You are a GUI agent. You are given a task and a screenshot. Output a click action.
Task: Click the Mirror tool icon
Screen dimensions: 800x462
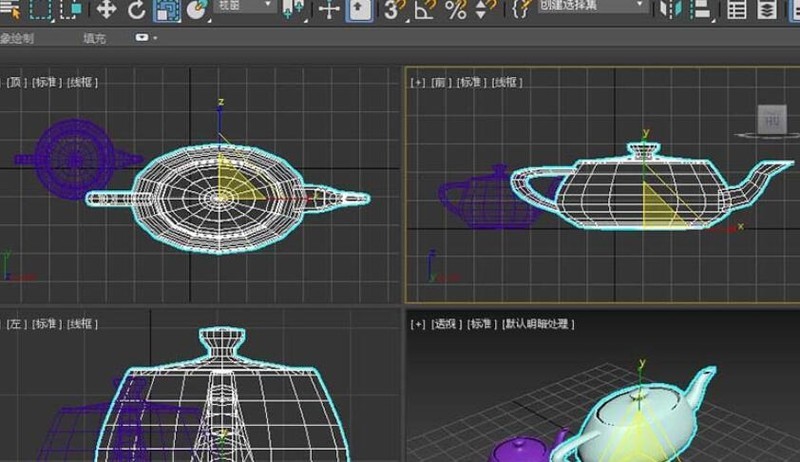point(669,9)
